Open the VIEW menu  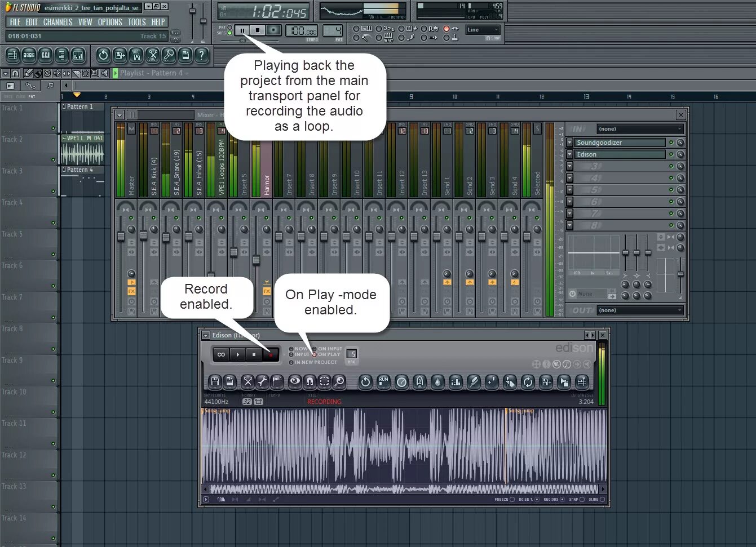coord(85,22)
